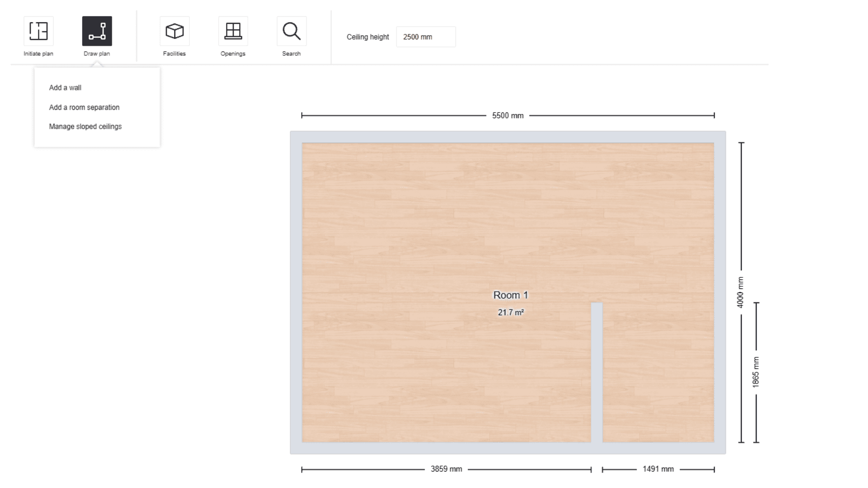
Task: Click the 3859 mm bottom dimension
Action: click(446, 469)
